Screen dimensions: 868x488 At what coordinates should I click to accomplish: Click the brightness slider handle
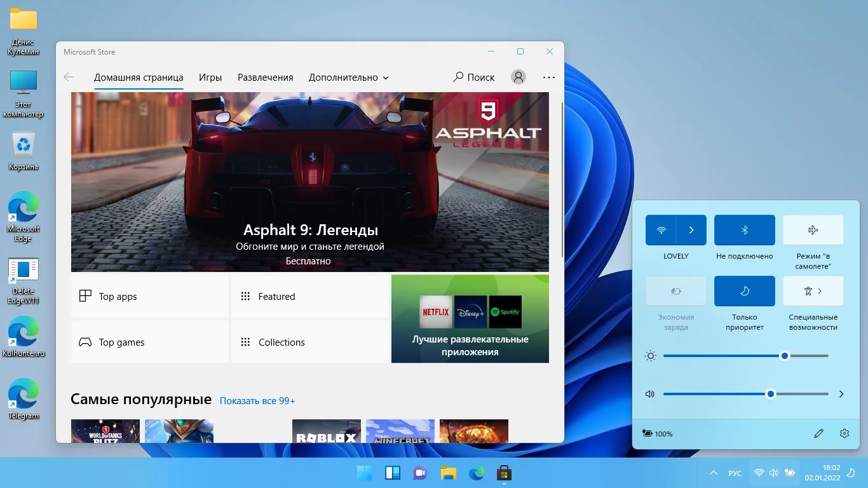(785, 356)
